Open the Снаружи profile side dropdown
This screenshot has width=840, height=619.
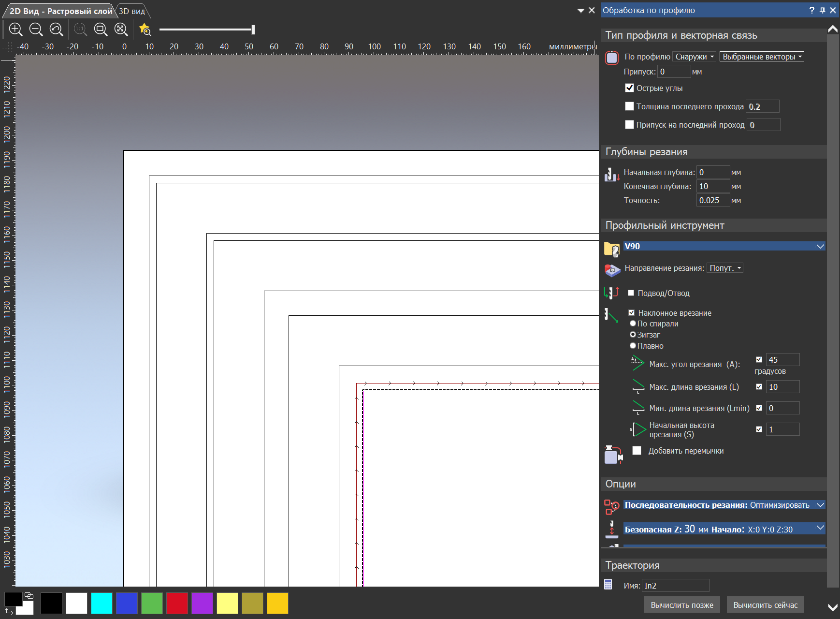point(694,57)
